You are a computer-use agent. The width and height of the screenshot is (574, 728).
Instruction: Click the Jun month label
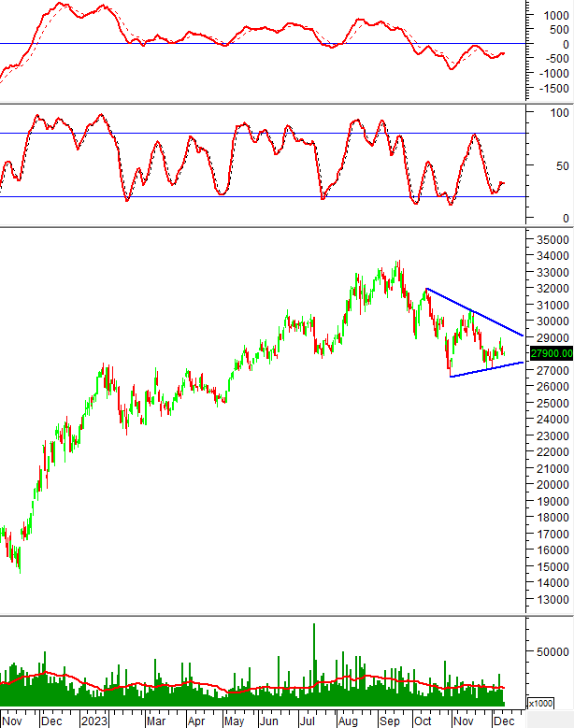point(269,721)
